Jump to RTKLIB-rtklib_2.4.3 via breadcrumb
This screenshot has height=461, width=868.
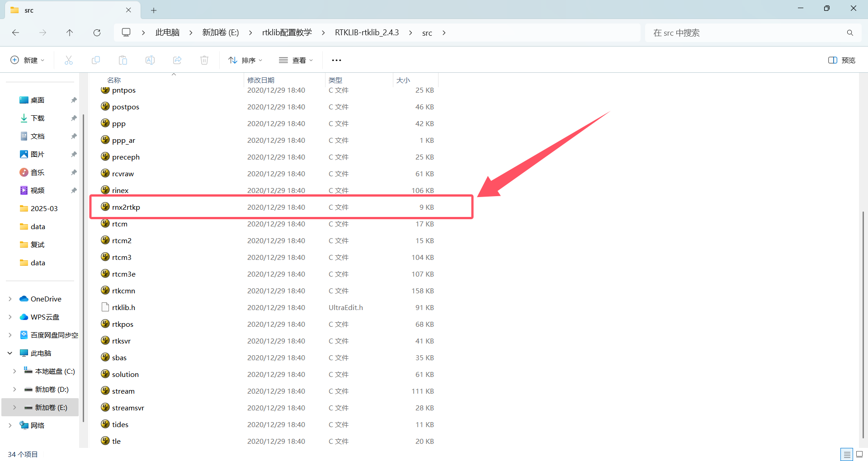click(x=367, y=32)
